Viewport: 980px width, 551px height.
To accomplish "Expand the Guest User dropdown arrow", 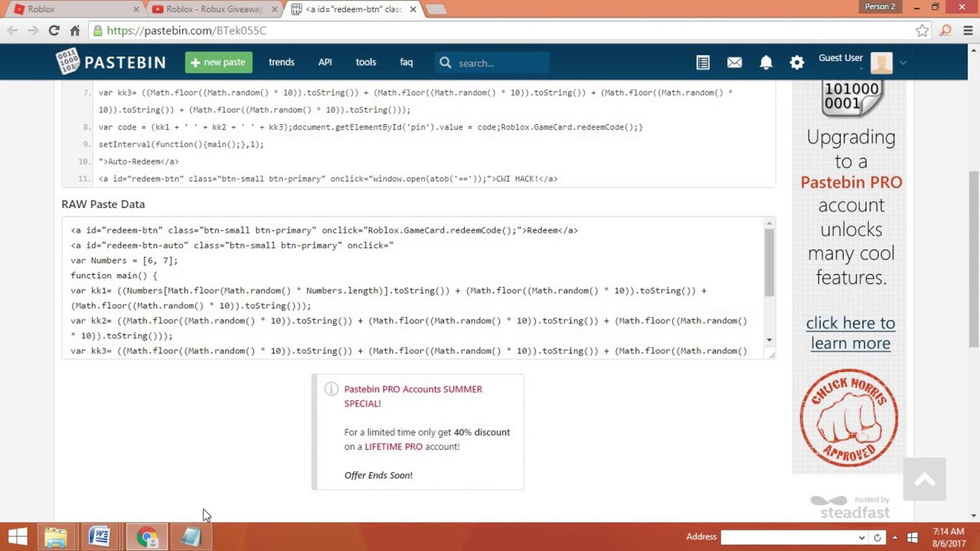I will tap(903, 63).
